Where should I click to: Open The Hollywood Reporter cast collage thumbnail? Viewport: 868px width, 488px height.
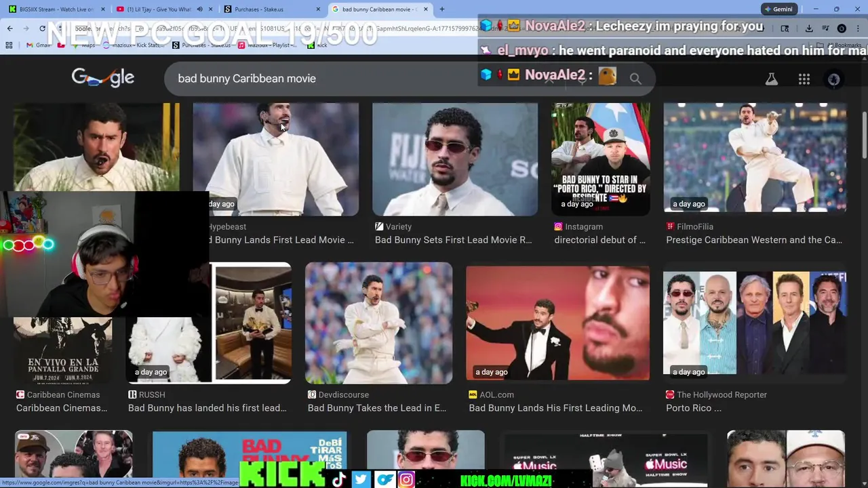[755, 323]
